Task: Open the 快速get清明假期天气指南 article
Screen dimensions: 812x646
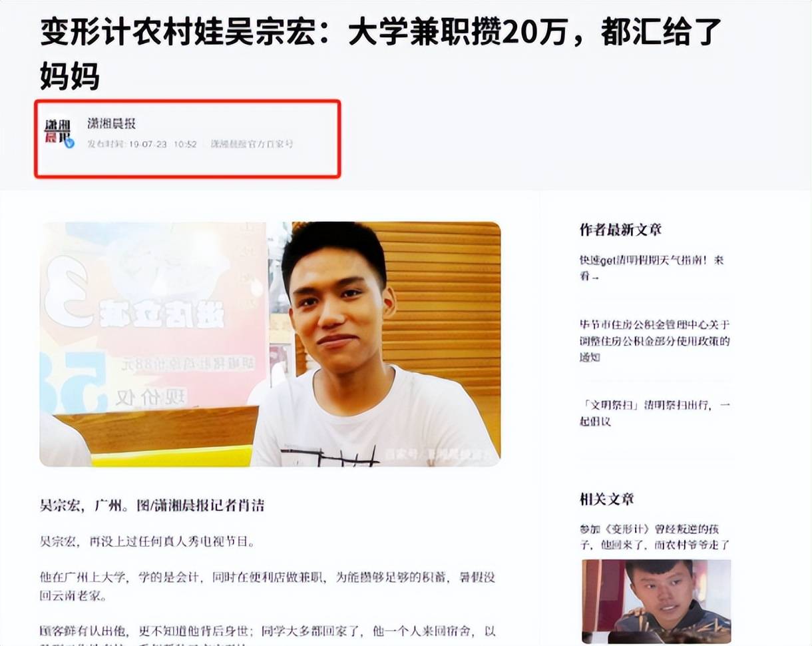Action: tap(652, 268)
